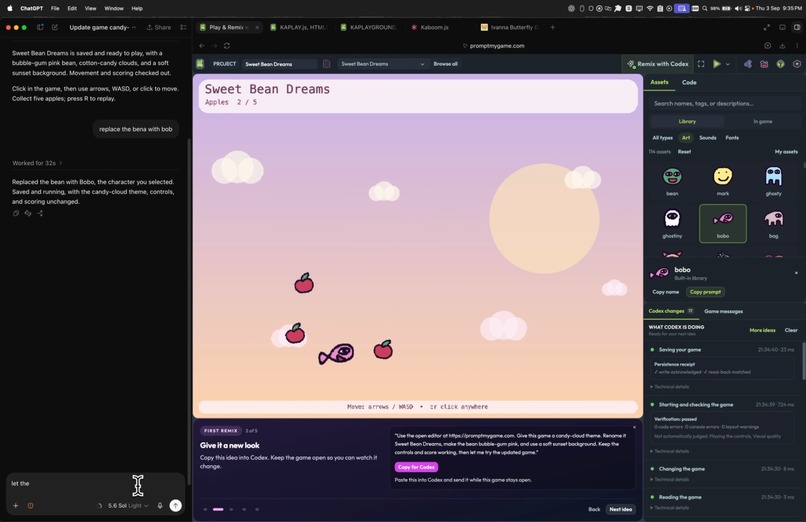Select the bean asset thumbnail
This screenshot has width=806, height=522.
pos(672,181)
